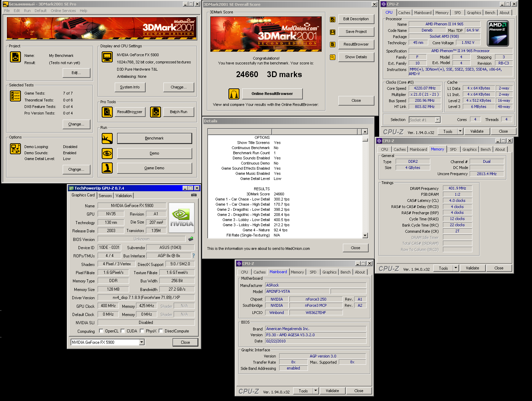This screenshot has height=401, width=532.
Task: Open the Default menu in 3DMark2001
Action: click(x=40, y=11)
